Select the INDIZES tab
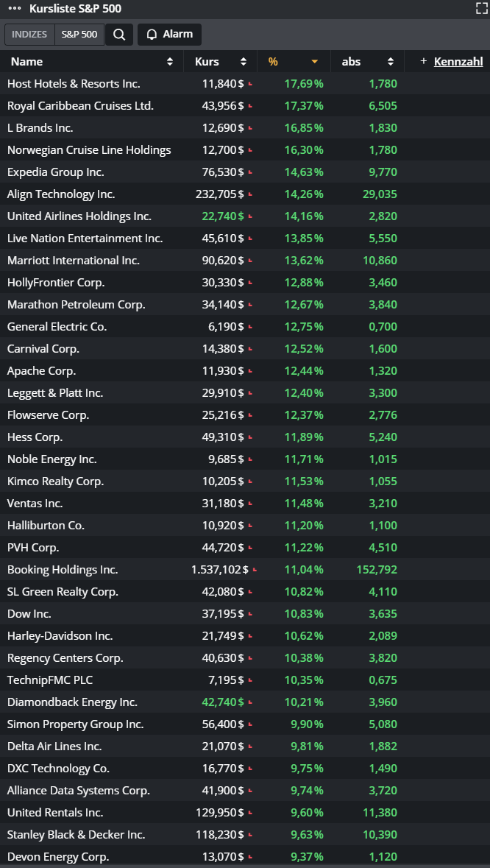This screenshot has width=490, height=868. coord(29,35)
